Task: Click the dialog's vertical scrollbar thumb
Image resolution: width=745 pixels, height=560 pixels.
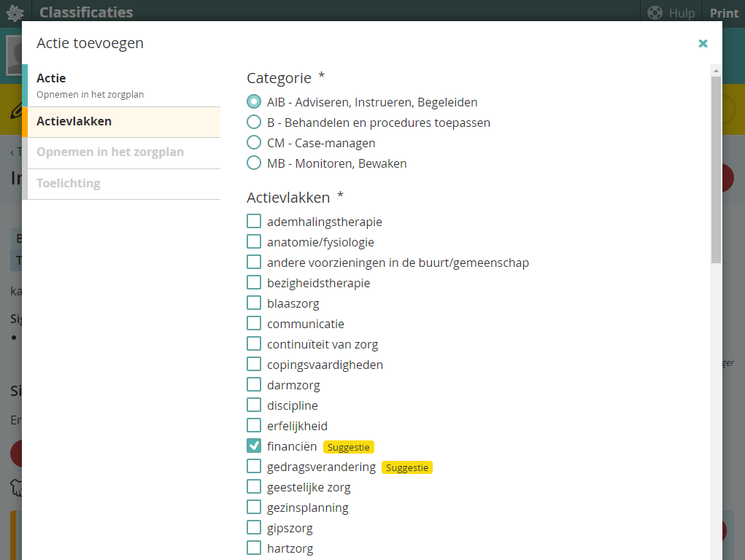Action: [x=716, y=168]
